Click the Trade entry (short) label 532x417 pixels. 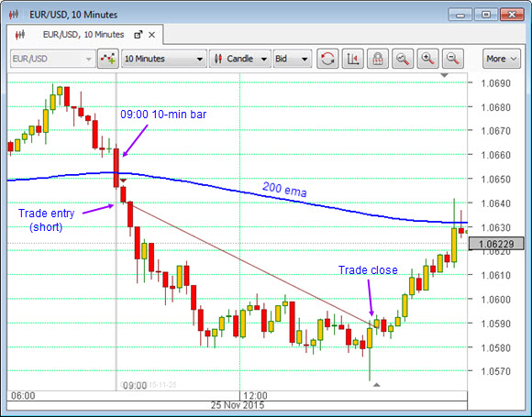click(46, 220)
